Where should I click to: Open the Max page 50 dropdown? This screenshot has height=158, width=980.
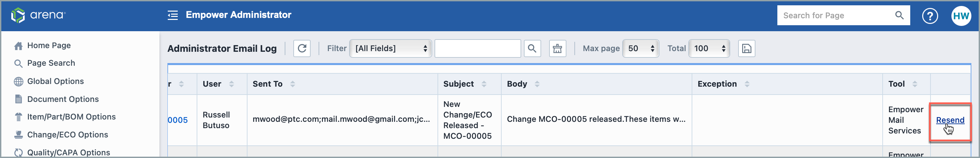pos(640,48)
